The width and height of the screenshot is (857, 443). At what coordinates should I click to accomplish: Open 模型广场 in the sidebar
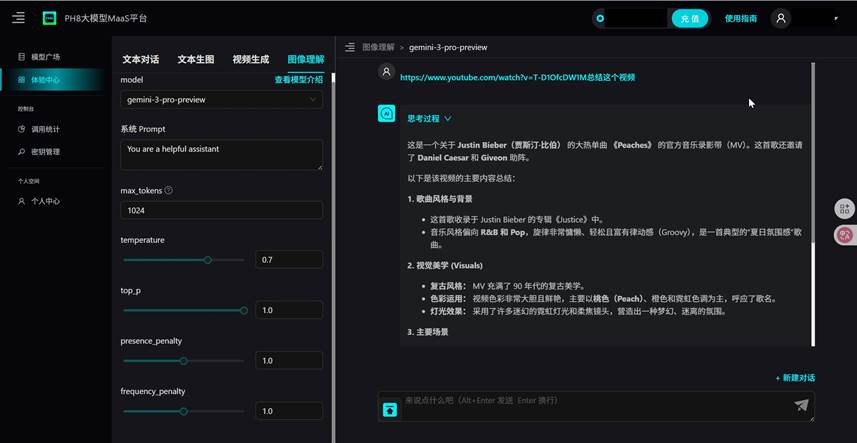pyautogui.click(x=45, y=57)
